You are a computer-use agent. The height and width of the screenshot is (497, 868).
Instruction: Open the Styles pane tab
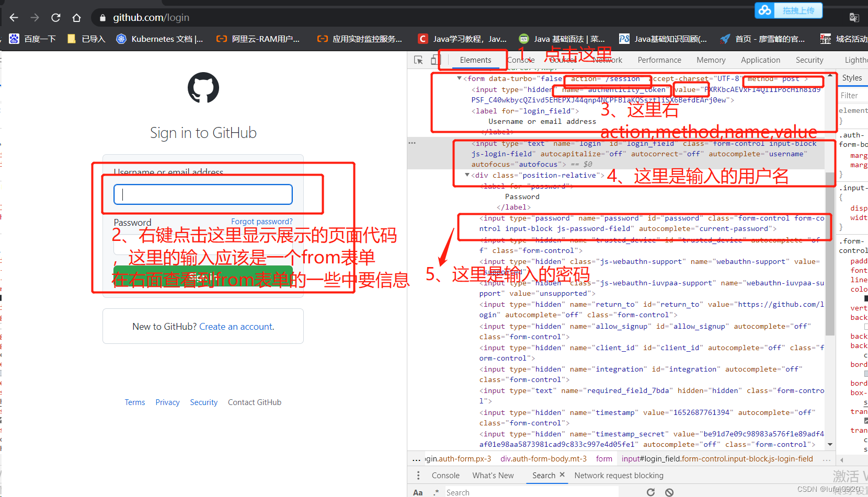tap(852, 78)
